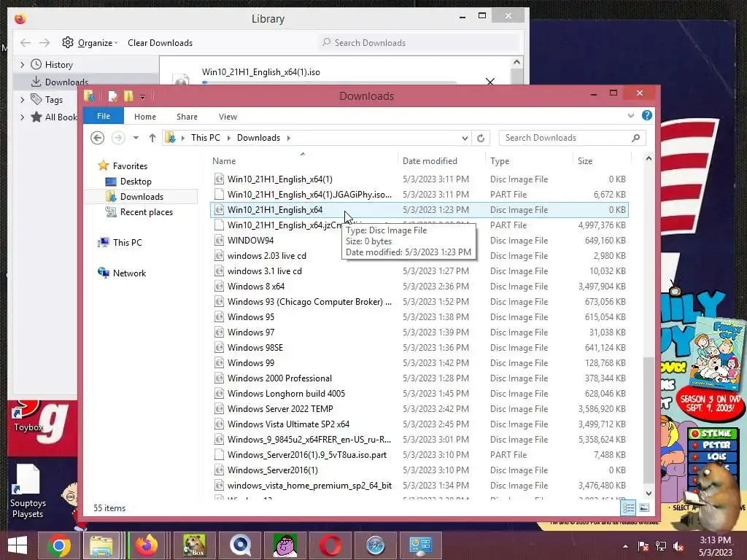
Task: Click Win10 ISO download progress bar
Action: tap(329, 82)
